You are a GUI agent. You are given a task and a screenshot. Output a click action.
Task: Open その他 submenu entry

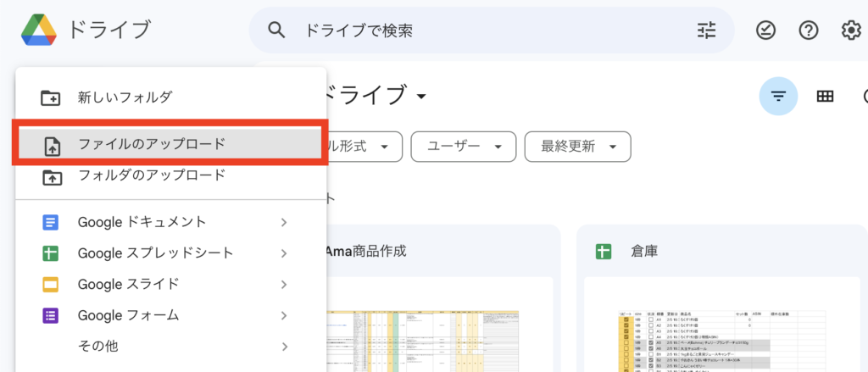[x=171, y=347]
